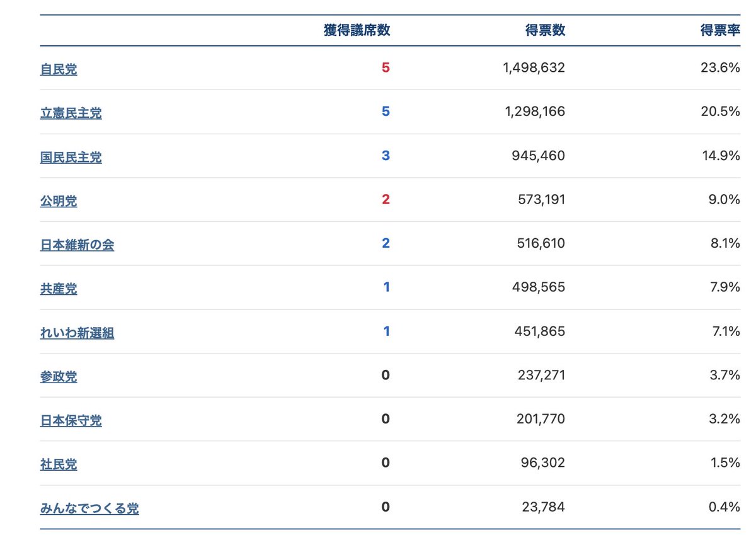Click the 9.0% vote share value
Viewport: 756px width, 547px height.
tap(724, 200)
